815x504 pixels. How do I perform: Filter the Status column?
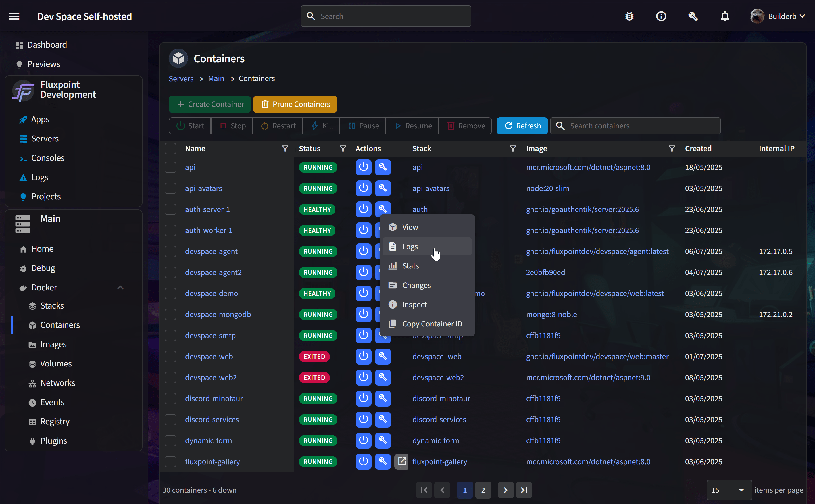(x=343, y=149)
